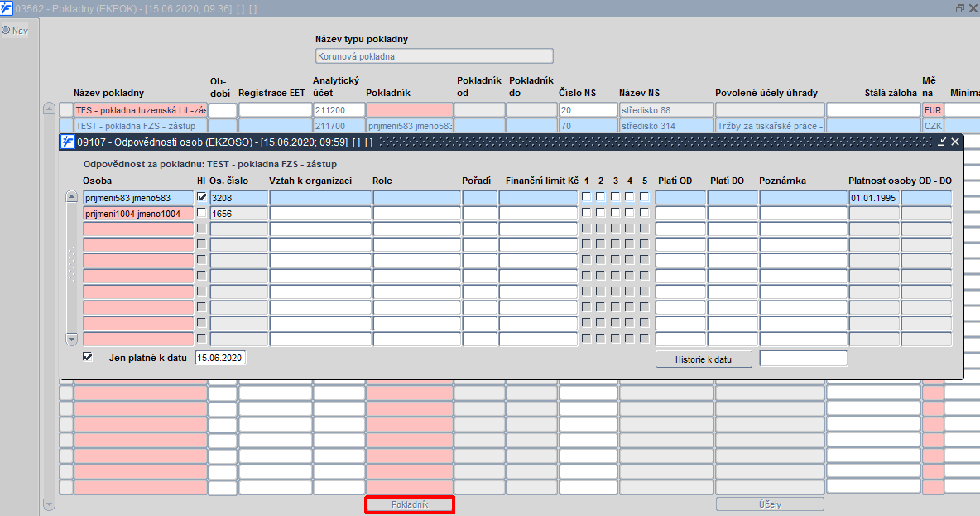980x516 pixels.
Task: Select TEST - pokladna FZS - zástup grid row
Action: click(141, 126)
